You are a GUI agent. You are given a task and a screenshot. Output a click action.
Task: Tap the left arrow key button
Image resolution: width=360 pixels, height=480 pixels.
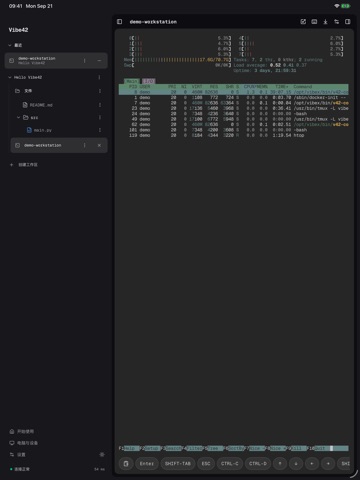(312, 464)
